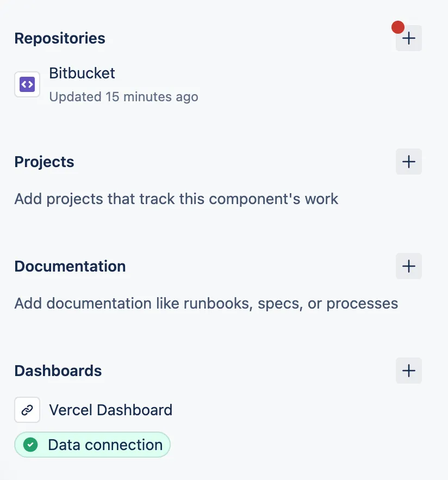Click the Bitbucket repository code icon
This screenshot has height=480, width=448.
(27, 84)
